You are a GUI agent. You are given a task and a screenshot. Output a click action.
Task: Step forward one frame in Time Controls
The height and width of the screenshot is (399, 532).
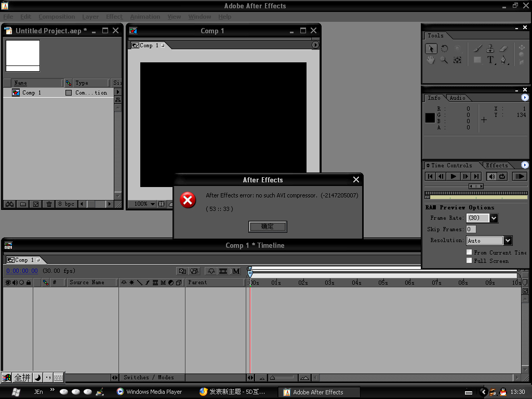pos(465,176)
